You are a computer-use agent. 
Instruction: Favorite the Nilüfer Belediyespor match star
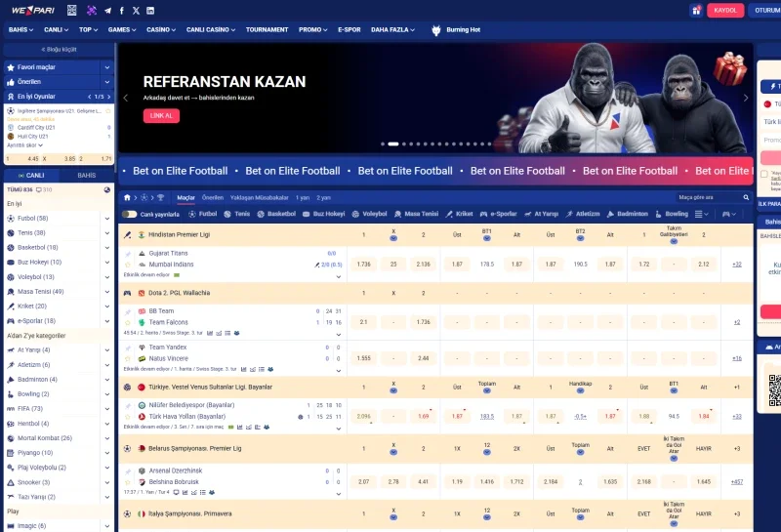[x=128, y=417]
